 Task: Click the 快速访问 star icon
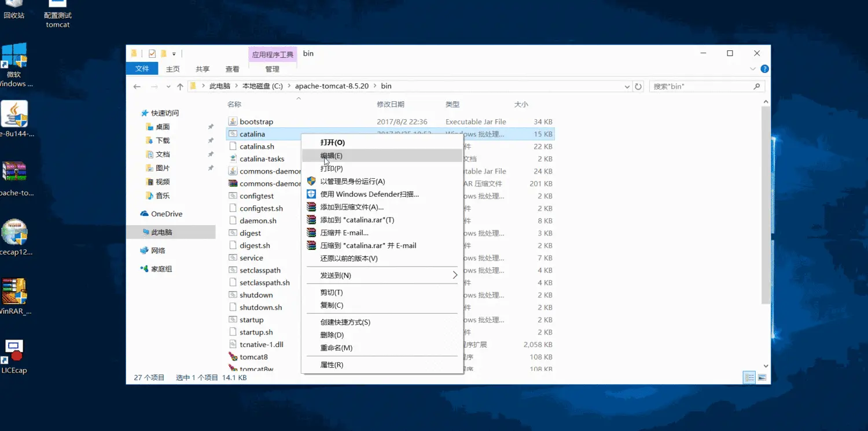145,113
